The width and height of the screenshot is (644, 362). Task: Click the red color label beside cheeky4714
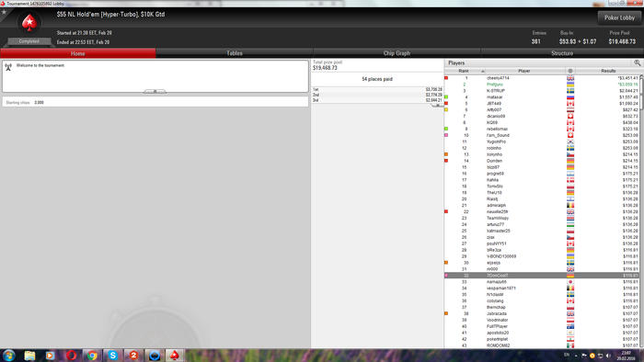[446, 78]
